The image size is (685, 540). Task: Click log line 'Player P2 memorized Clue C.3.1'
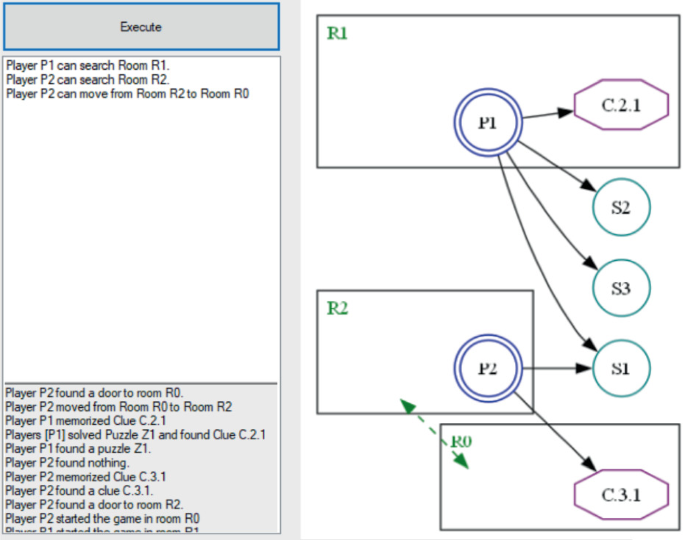86,477
